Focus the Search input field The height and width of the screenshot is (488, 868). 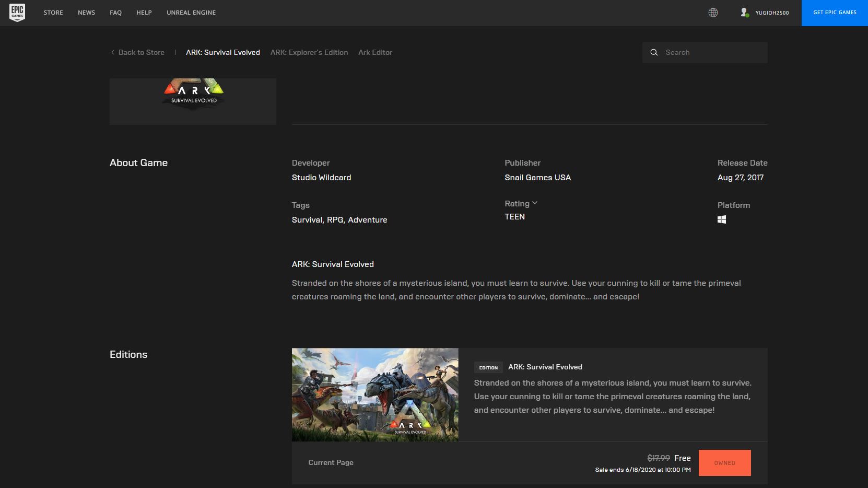(705, 52)
